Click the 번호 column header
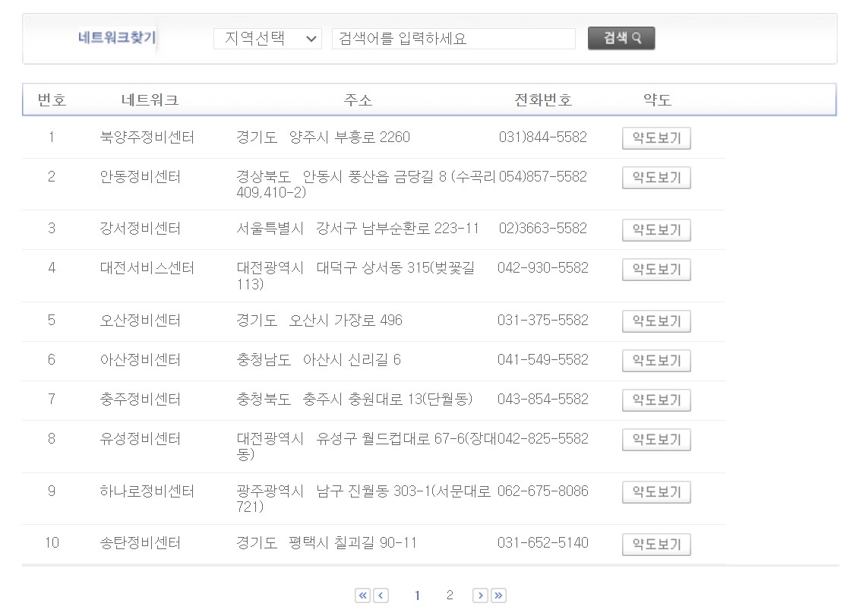The width and height of the screenshot is (853, 616). pos(52,100)
